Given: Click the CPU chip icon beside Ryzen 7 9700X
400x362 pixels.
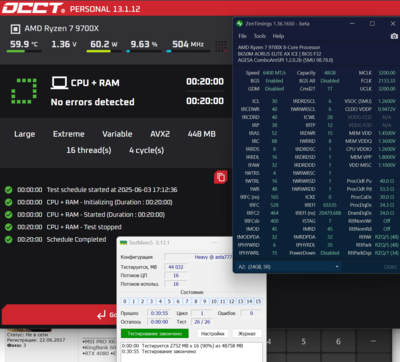Looking at the screenshot, I should click(x=15, y=29).
